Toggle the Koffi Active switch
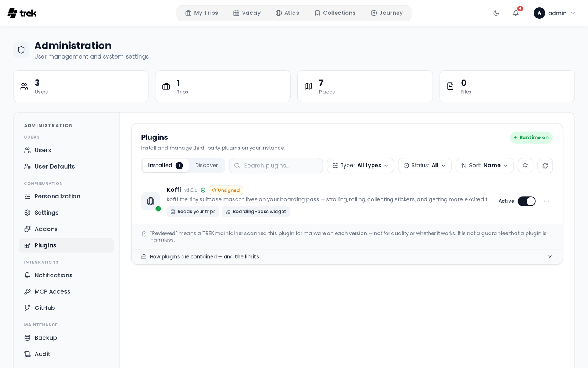The image size is (588, 368). click(x=527, y=201)
